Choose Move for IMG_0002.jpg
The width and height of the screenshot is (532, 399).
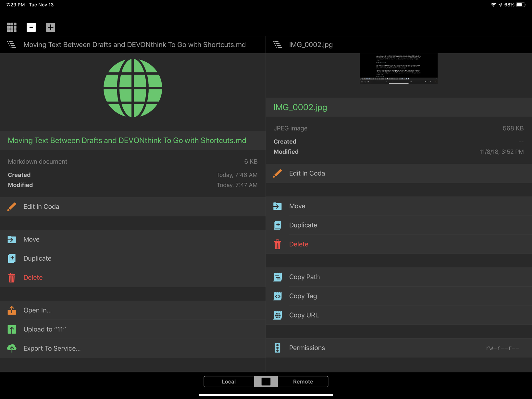click(399, 206)
